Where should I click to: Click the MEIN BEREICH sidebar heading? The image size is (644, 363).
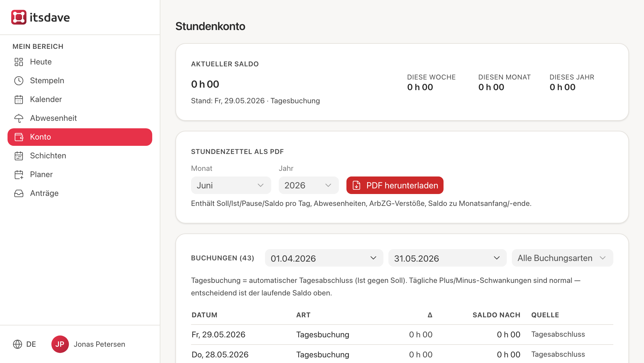click(38, 47)
